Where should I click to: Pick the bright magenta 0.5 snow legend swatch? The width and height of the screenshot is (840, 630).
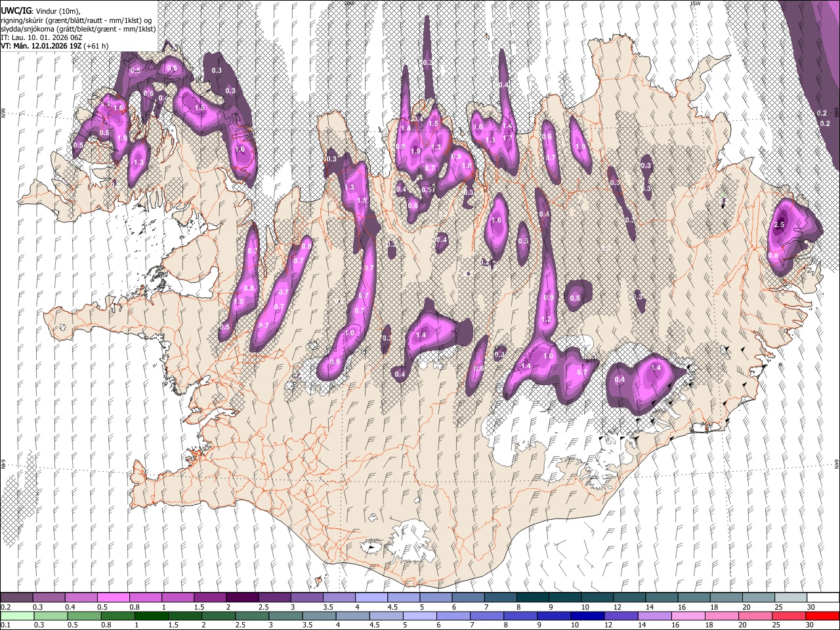pos(114,598)
